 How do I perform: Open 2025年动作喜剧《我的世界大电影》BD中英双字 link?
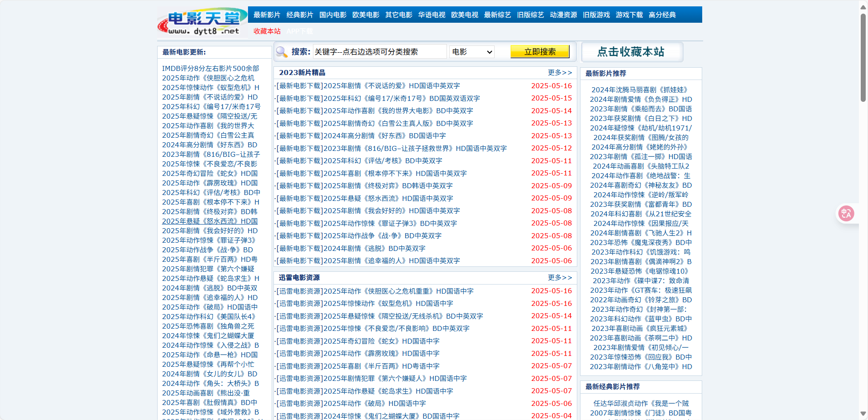pos(398,111)
